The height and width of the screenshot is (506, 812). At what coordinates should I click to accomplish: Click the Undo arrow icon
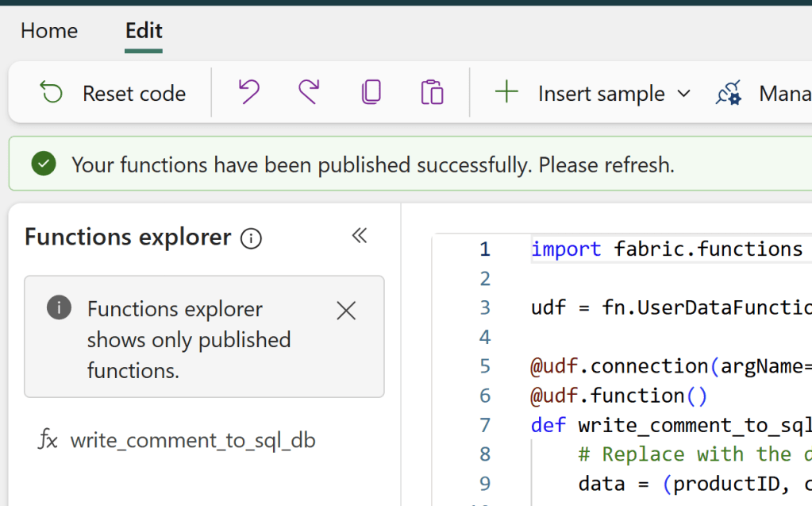(249, 93)
